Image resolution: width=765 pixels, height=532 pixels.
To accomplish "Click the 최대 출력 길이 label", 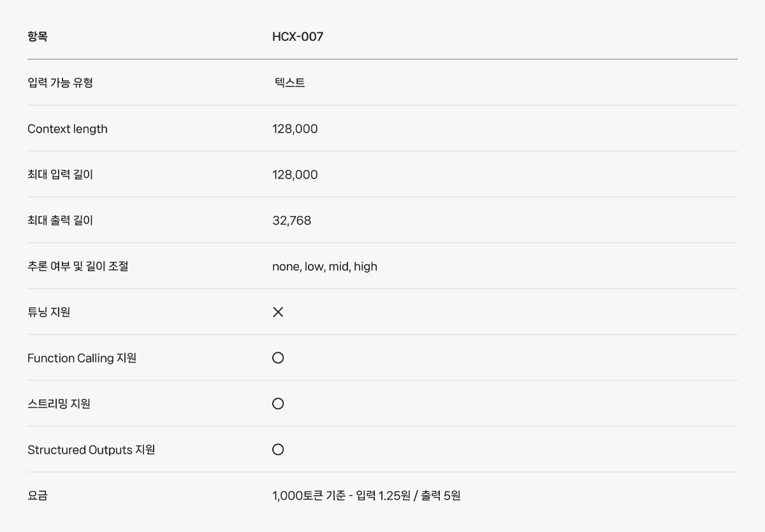I will 61,220.
